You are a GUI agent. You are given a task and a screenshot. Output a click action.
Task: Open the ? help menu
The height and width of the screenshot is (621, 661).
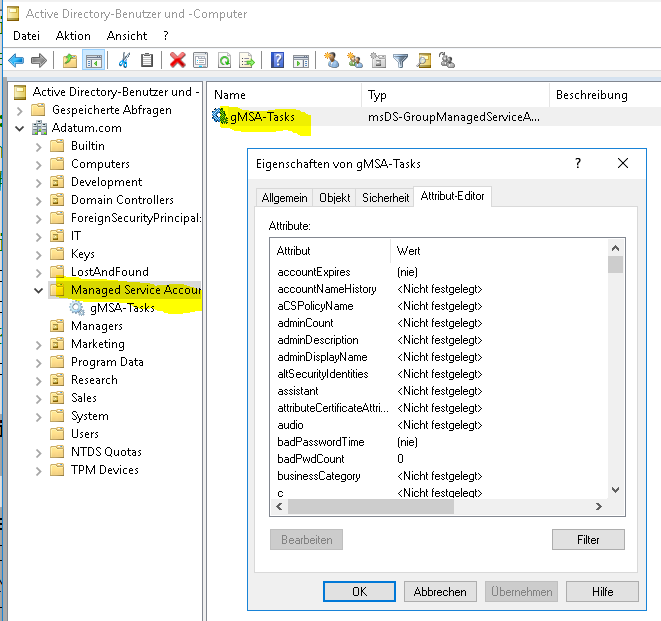click(166, 36)
